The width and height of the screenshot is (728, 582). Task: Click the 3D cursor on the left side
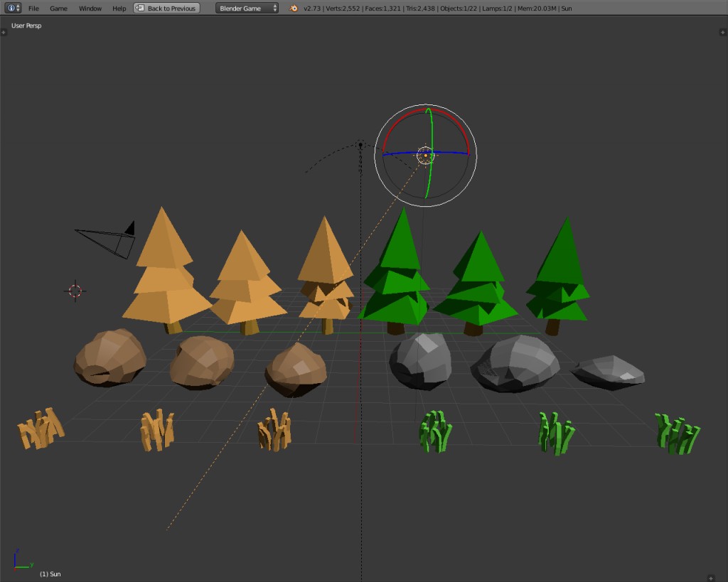tap(75, 291)
